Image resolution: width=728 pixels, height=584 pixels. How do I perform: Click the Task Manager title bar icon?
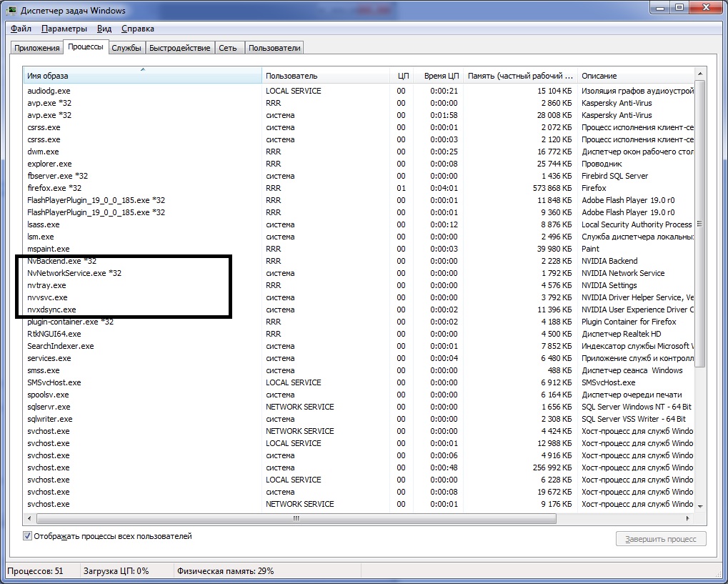point(11,10)
